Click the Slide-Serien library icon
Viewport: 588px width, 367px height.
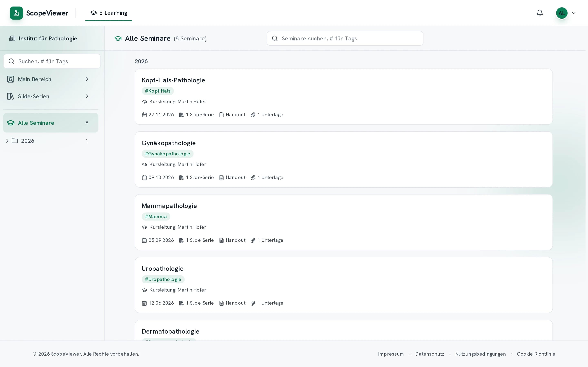click(x=10, y=96)
